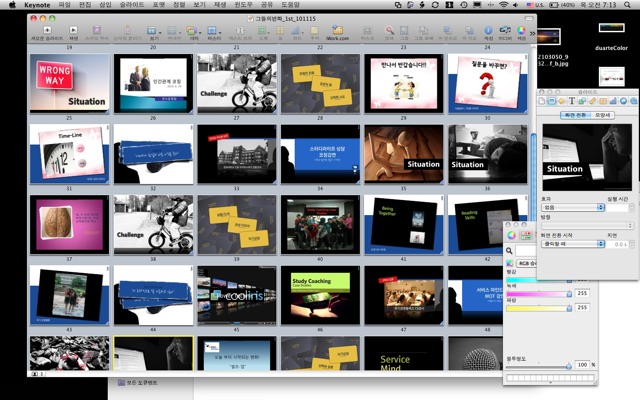Click the New Slide (+) toolbar icon
Image resolution: width=640 pixels, height=400 pixels.
pyautogui.click(x=47, y=30)
